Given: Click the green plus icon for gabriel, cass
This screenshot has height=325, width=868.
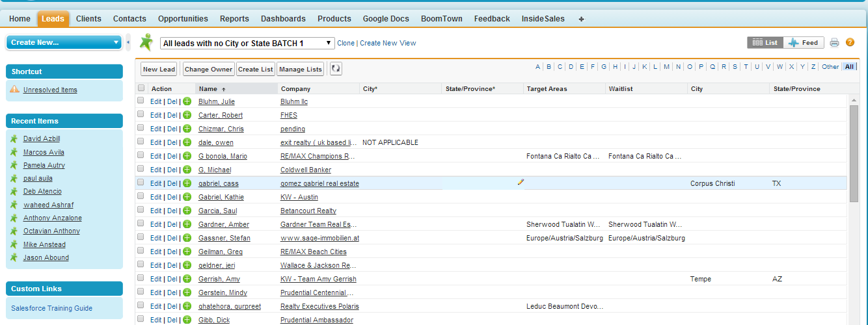Looking at the screenshot, I should (187, 183).
